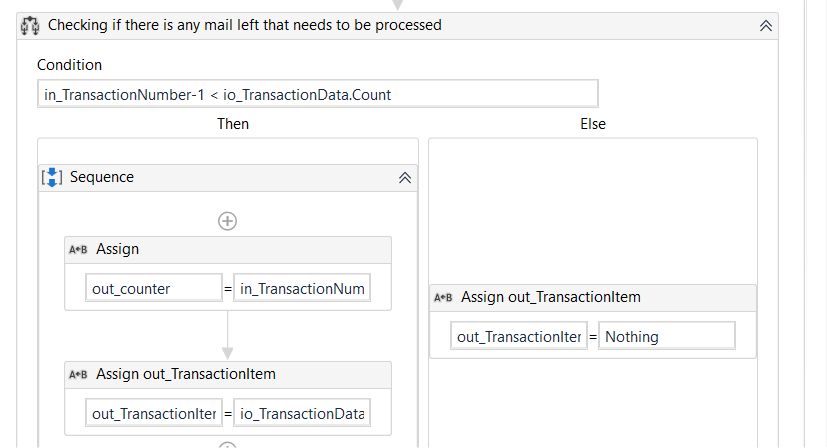Edit the Condition expression field
This screenshot has width=827, height=448.
point(317,94)
